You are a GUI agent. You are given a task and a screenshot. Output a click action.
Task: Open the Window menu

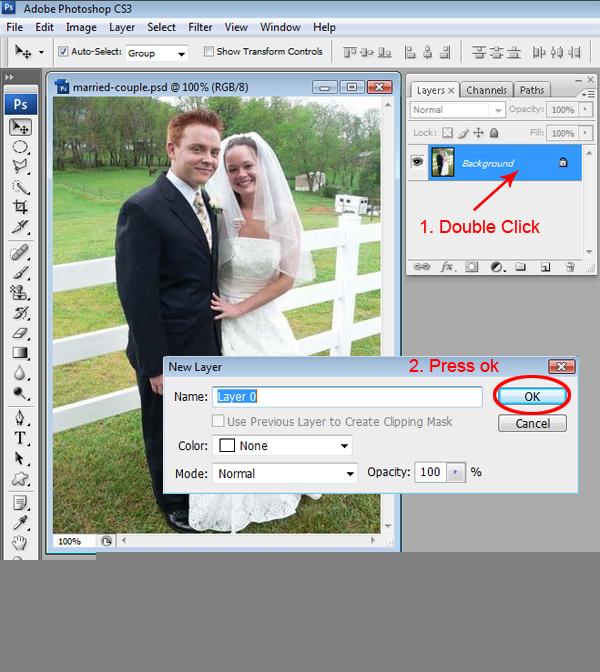pyautogui.click(x=280, y=27)
